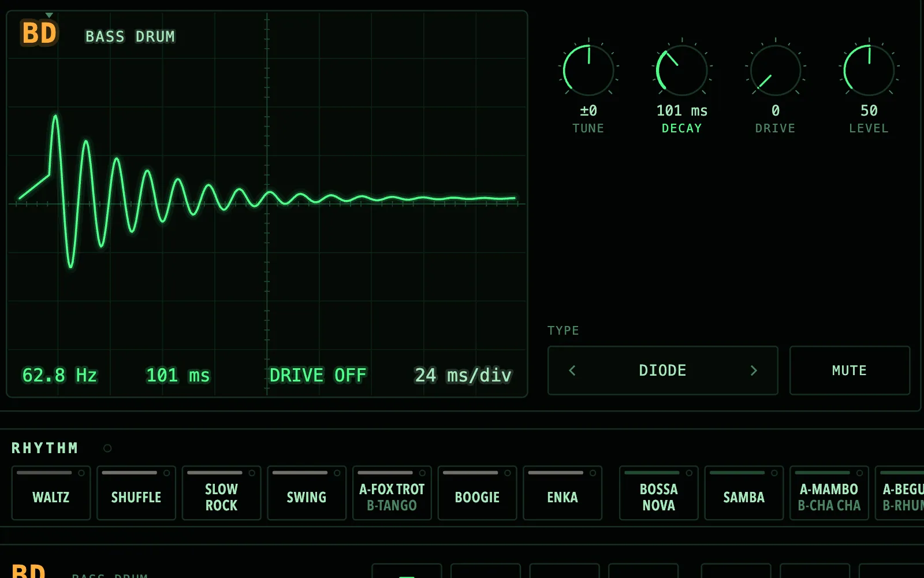Click the DRIVE OFF status text
924x578 pixels.
coord(318,376)
